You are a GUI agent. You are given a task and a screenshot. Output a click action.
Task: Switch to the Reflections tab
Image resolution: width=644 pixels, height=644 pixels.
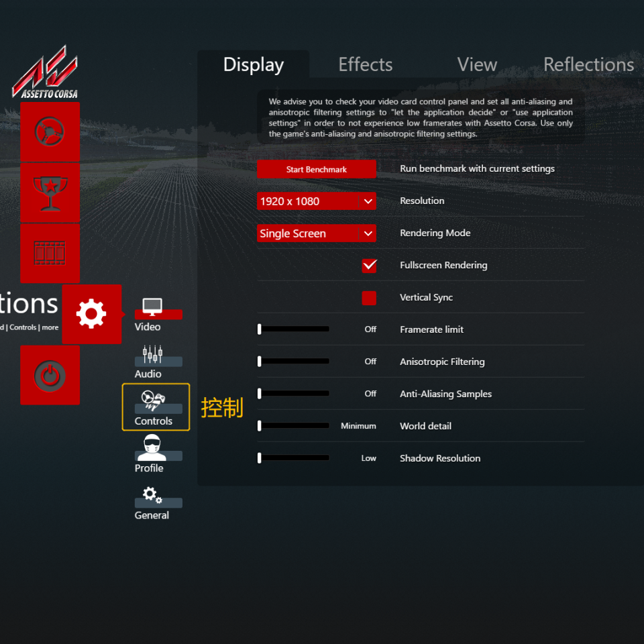[588, 65]
